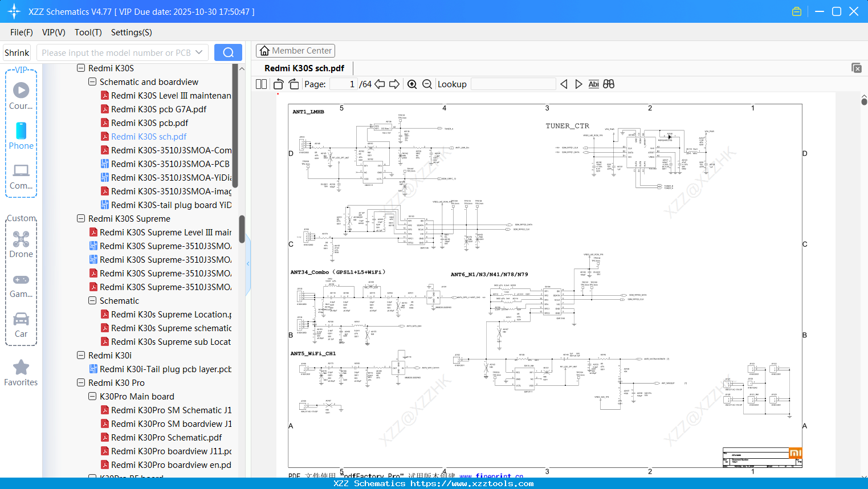Open model number dropdown arrow

[x=199, y=52]
